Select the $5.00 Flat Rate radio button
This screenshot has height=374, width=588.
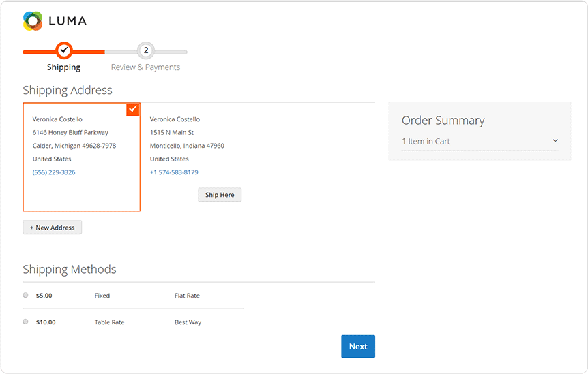tap(26, 295)
